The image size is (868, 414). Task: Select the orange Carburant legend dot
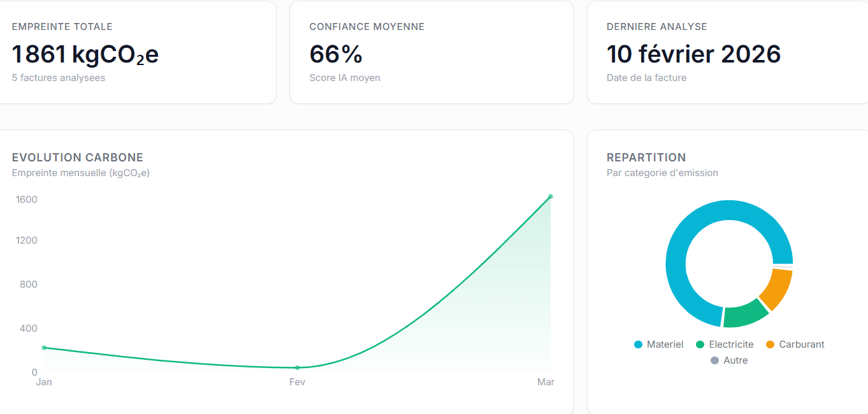pos(770,344)
